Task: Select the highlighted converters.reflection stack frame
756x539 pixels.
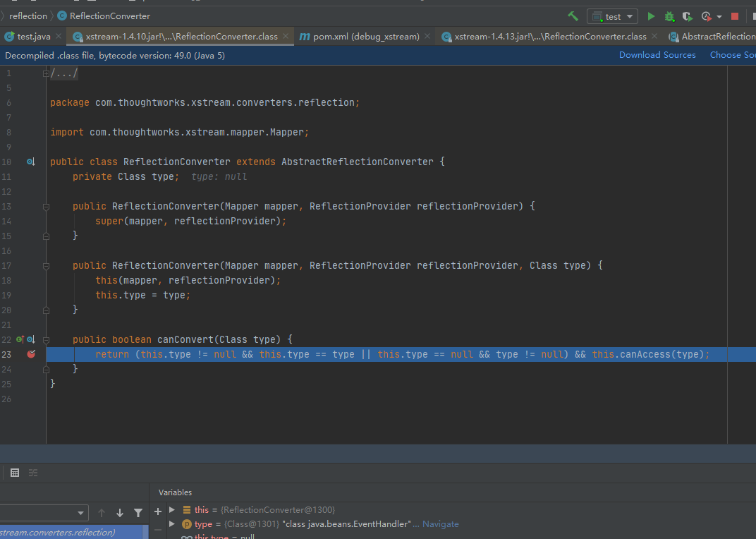Action: tap(71, 532)
